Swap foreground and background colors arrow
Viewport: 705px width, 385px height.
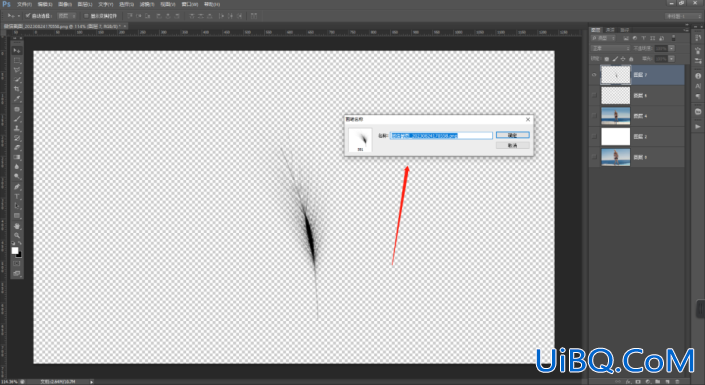[x=20, y=243]
